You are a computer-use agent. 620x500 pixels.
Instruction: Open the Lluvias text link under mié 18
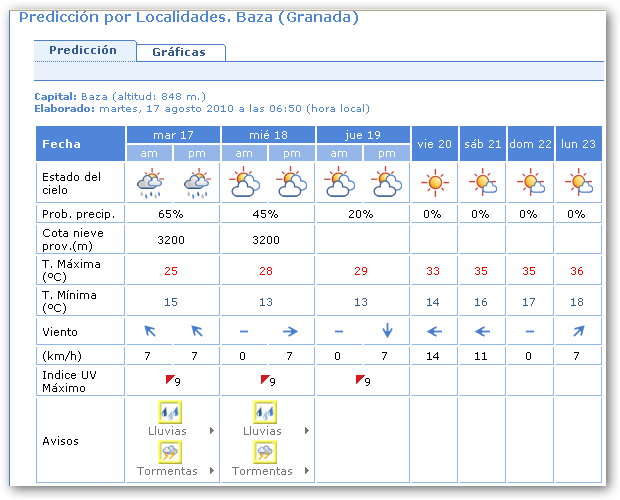tap(261, 431)
